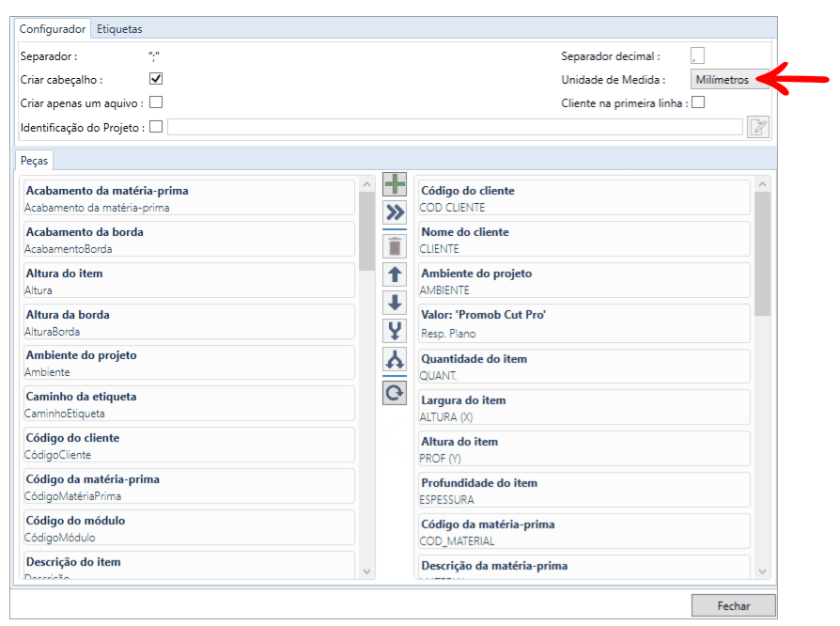
Task: Select the Altura do item field with alias Altura
Action: [x=189, y=281]
